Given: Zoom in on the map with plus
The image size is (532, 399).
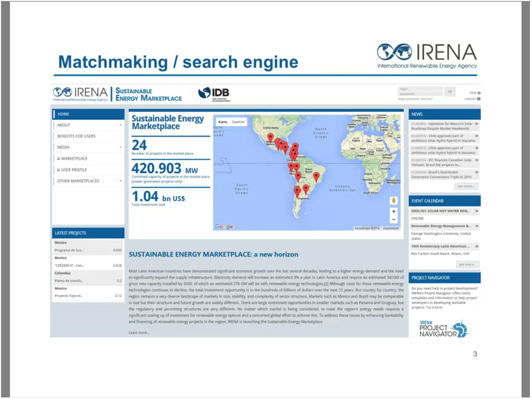Looking at the screenshot, I should pos(394,212).
